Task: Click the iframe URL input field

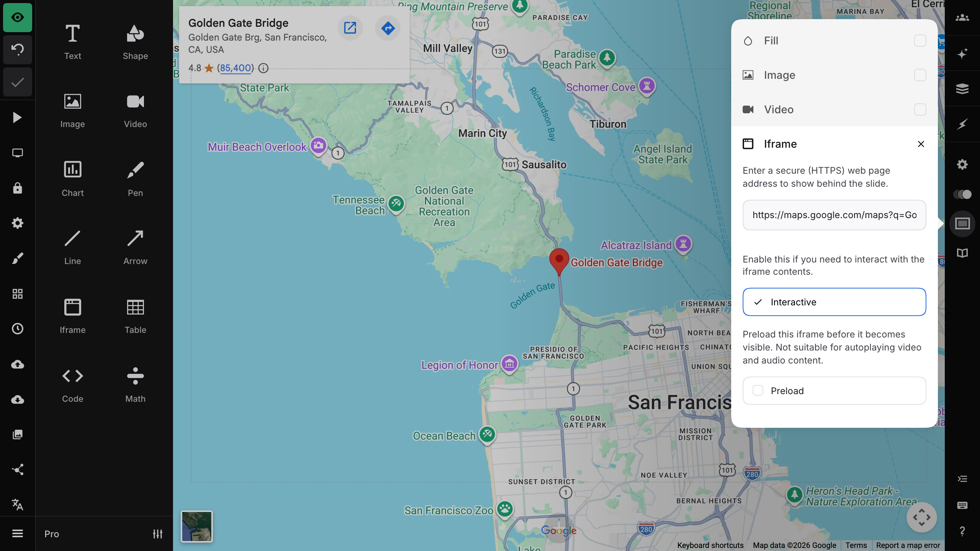Action: pyautogui.click(x=834, y=215)
